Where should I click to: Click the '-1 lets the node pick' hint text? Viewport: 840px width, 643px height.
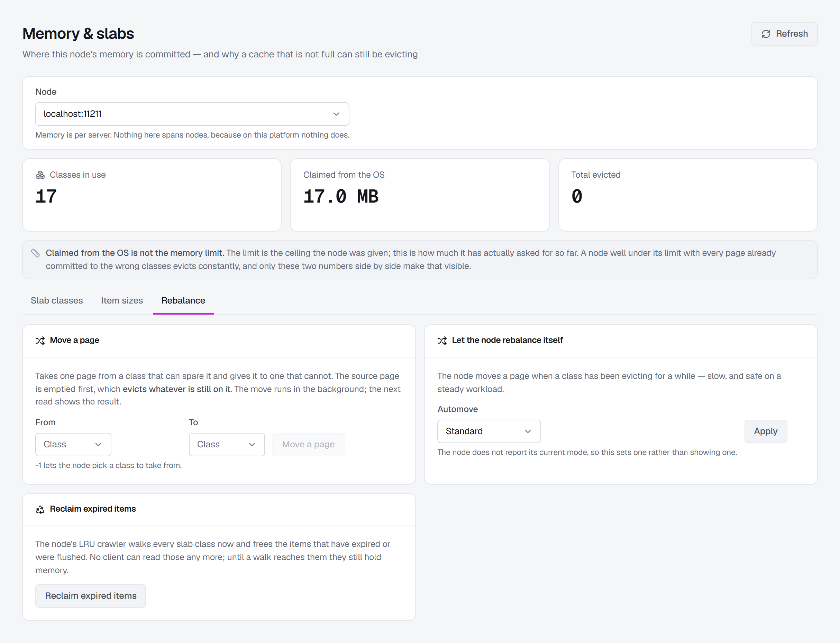click(x=108, y=465)
